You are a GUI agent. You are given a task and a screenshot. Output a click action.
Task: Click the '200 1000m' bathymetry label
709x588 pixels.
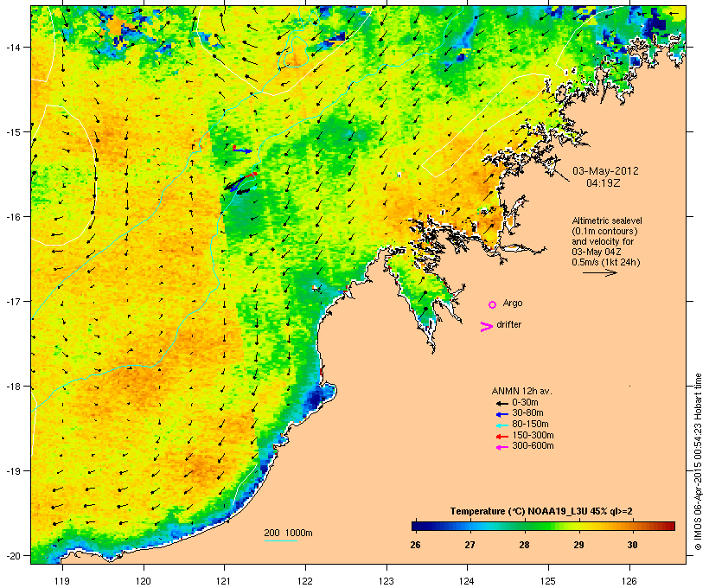288,533
